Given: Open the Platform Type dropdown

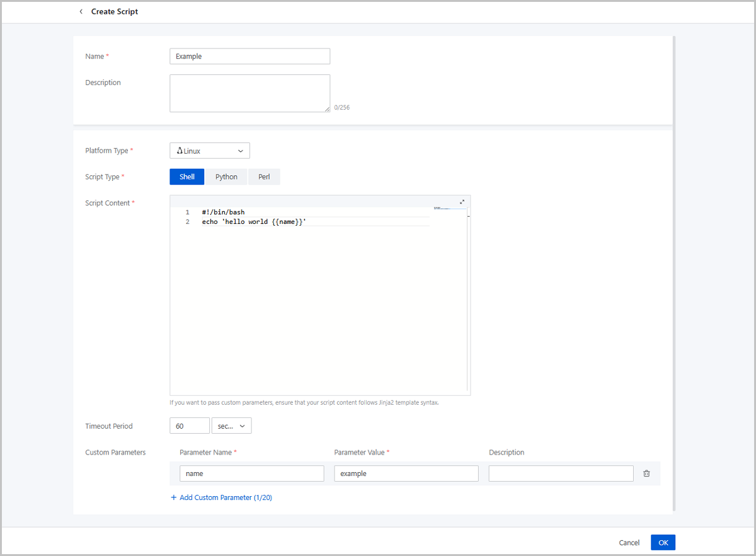Looking at the screenshot, I should 210,151.
